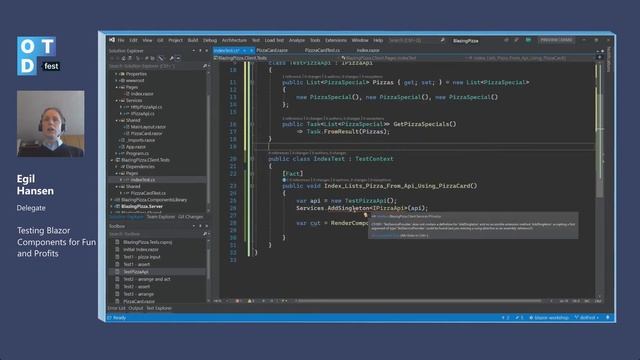Pin the Toolbox panel
The image size is (640, 360).
coord(200,226)
